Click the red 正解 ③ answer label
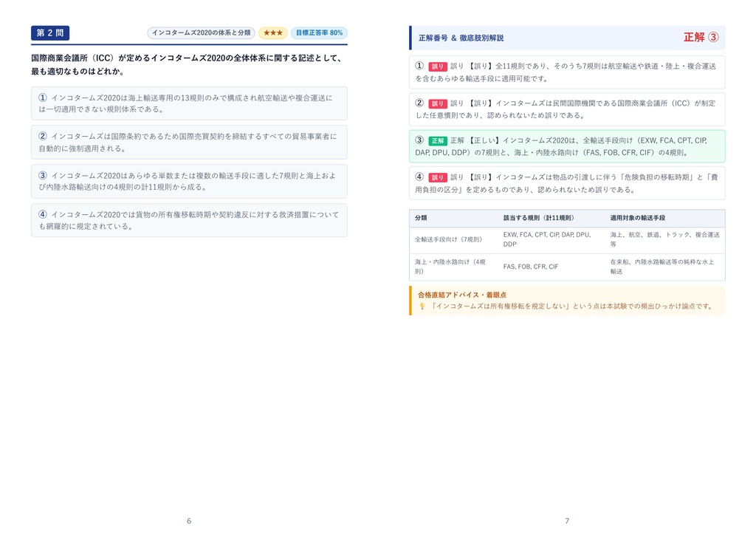Screen dimensions: 756x537 [x=701, y=37]
